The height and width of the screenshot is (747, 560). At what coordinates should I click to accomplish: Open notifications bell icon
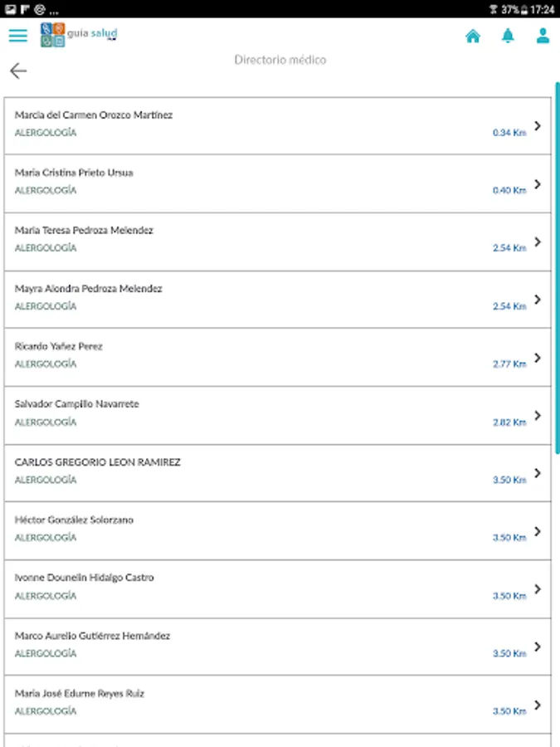click(508, 36)
